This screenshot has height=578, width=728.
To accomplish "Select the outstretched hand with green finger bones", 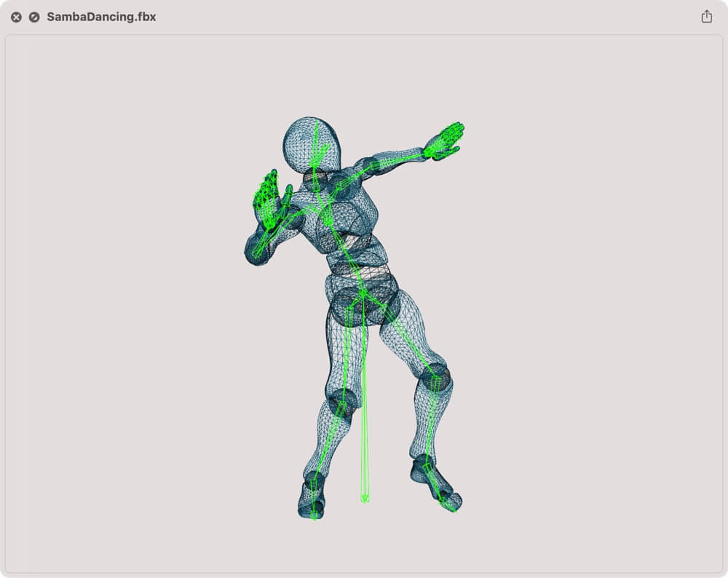I will (x=444, y=140).
